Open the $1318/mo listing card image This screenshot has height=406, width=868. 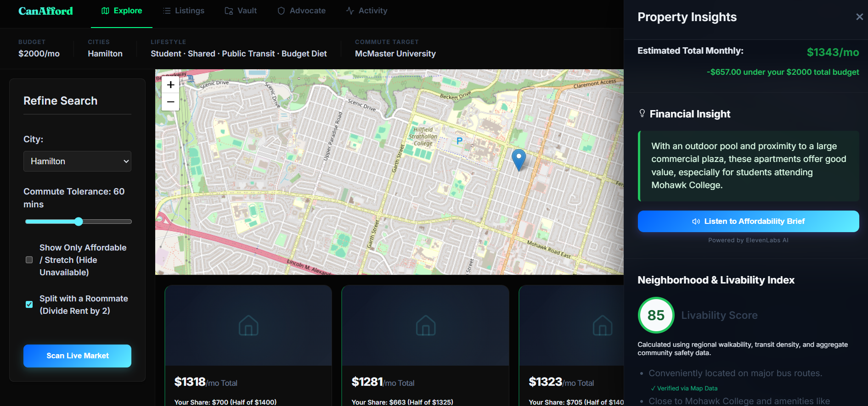tap(248, 326)
